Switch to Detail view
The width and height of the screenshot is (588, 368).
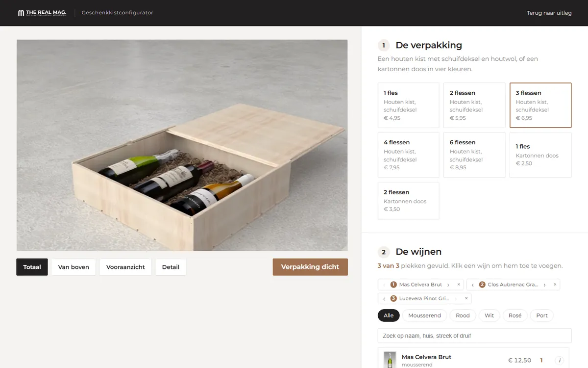[171, 267]
